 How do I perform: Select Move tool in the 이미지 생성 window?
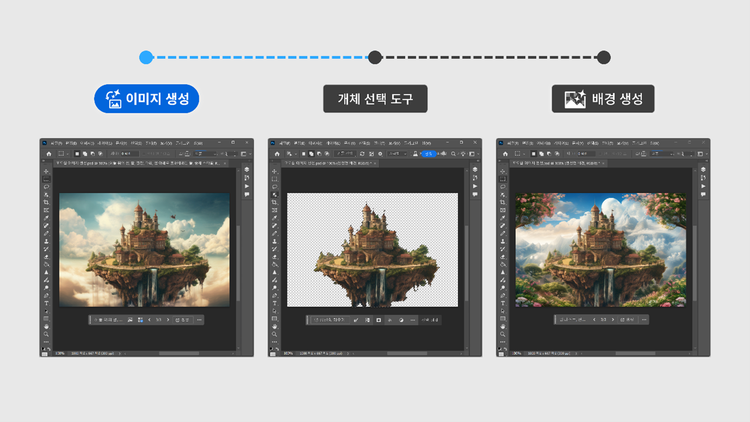point(46,172)
